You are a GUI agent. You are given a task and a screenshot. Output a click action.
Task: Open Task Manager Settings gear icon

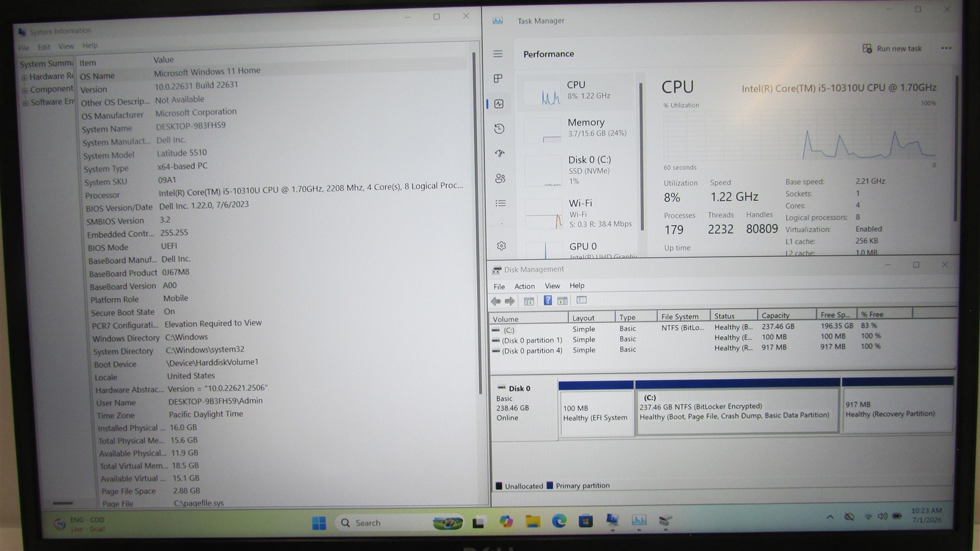coord(502,246)
